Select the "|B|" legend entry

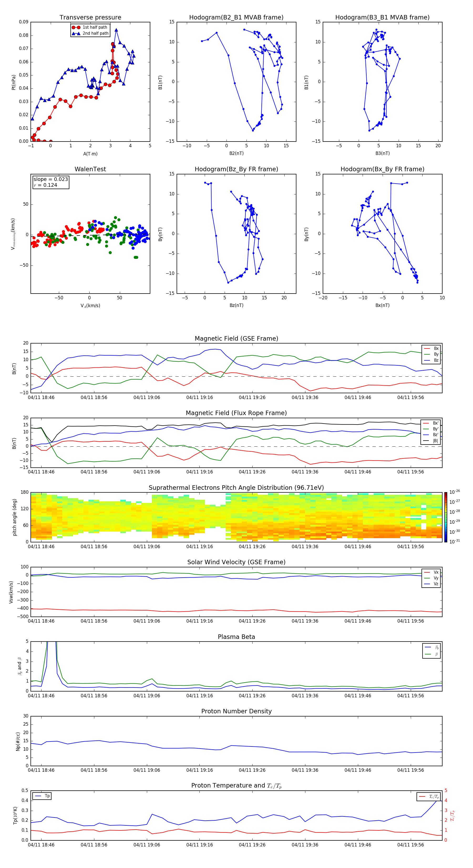[431, 441]
